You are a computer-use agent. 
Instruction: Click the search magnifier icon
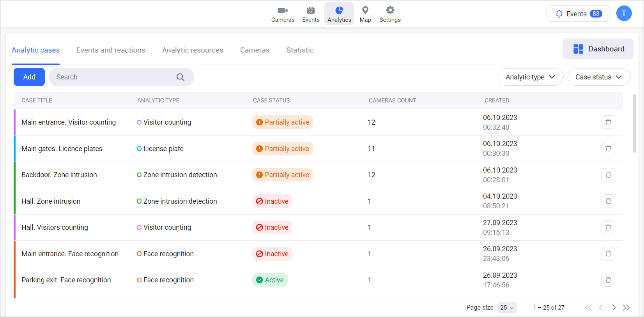180,77
